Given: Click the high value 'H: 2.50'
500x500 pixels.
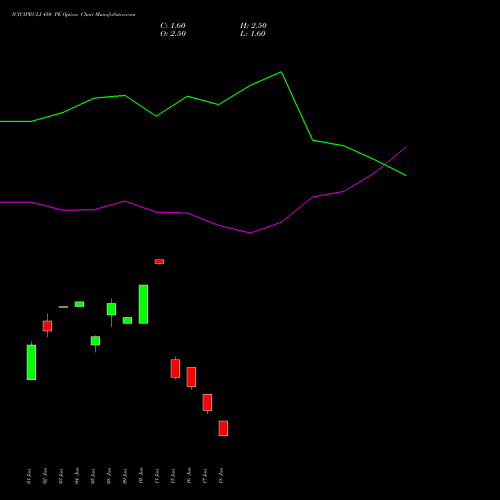Looking at the screenshot, I should (x=253, y=26).
